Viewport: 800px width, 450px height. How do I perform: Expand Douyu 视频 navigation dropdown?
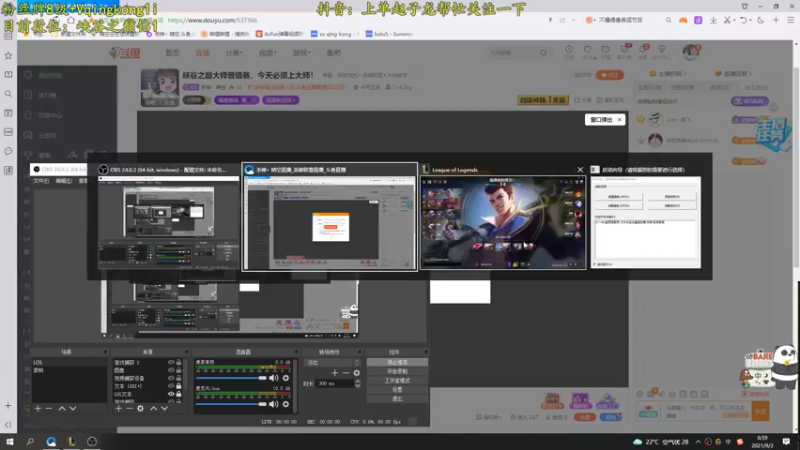pos(267,53)
